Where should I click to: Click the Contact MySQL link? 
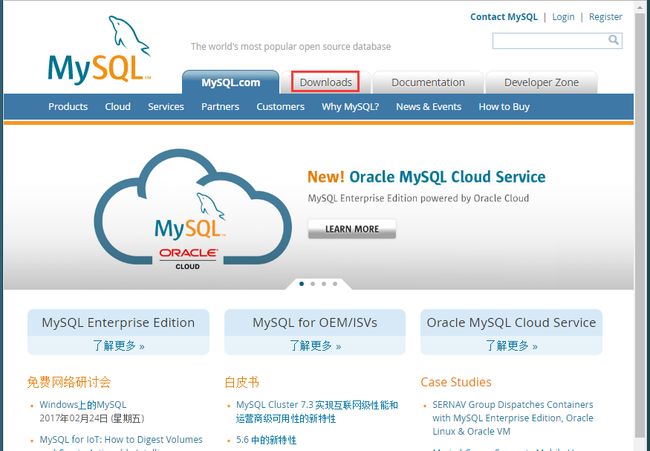click(504, 17)
